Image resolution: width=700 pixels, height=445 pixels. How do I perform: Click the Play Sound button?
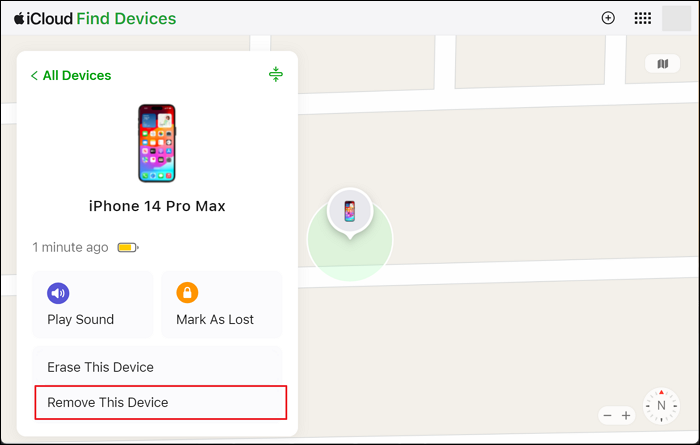point(93,304)
